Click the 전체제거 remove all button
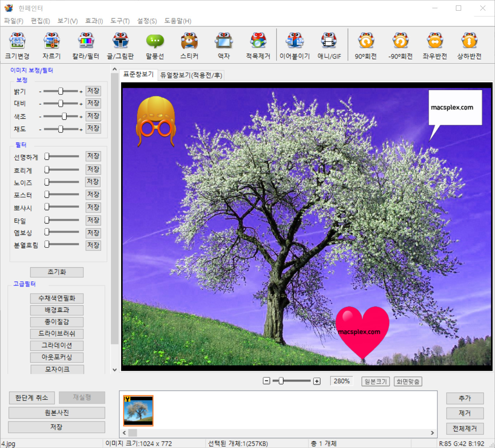This screenshot has height=448, width=495. tap(465, 428)
